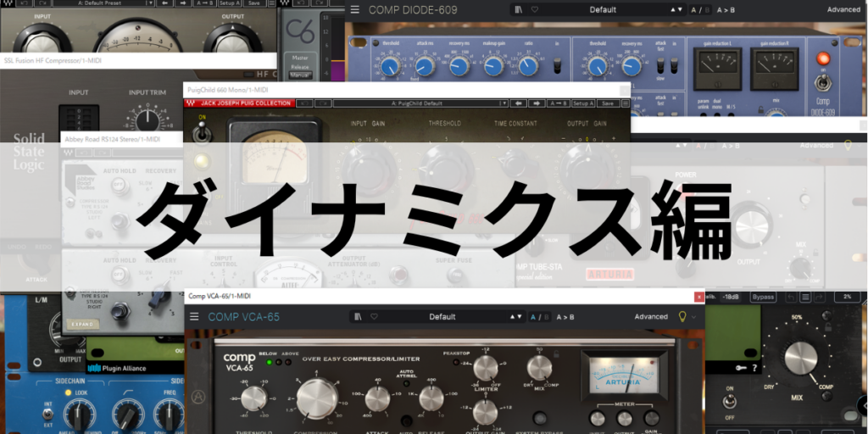Switch to slot B in Comp DIODE-609
This screenshot has width=868, height=434.
(x=707, y=9)
